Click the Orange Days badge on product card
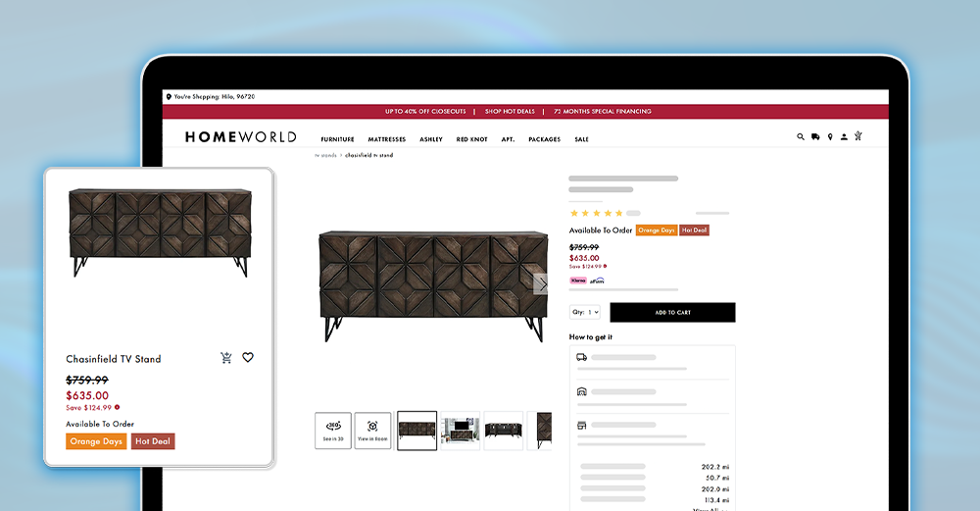 pyautogui.click(x=96, y=441)
